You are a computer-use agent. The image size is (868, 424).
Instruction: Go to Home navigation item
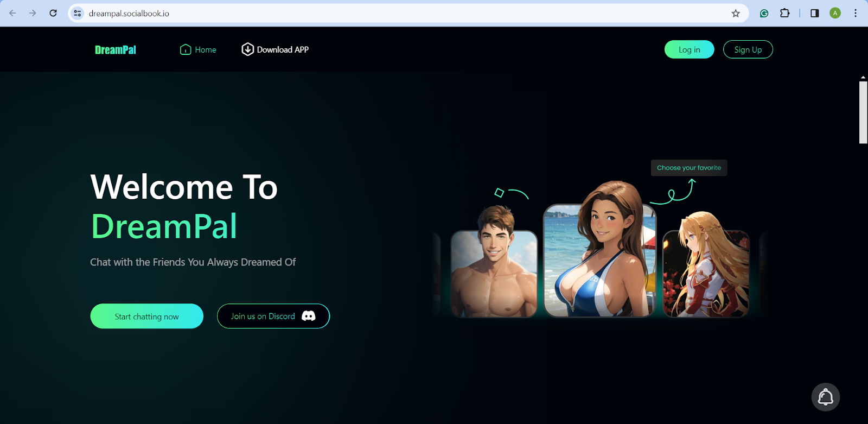coord(198,49)
